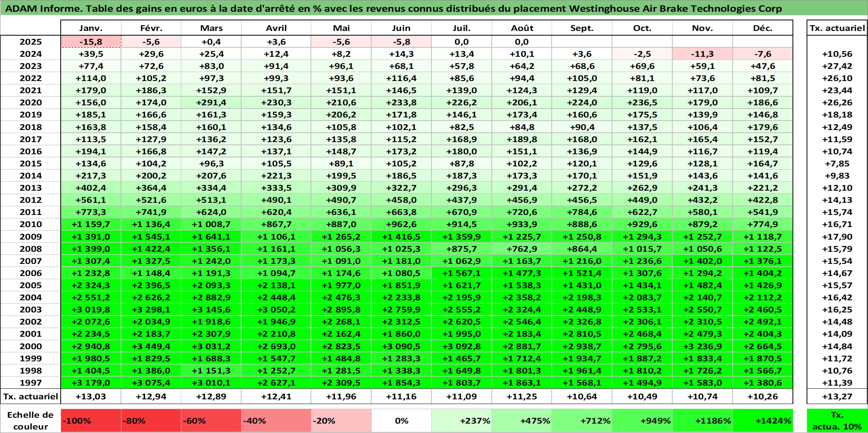868x433 pixels.
Task: Click the Déc. column header
Action: pyautogui.click(x=763, y=28)
